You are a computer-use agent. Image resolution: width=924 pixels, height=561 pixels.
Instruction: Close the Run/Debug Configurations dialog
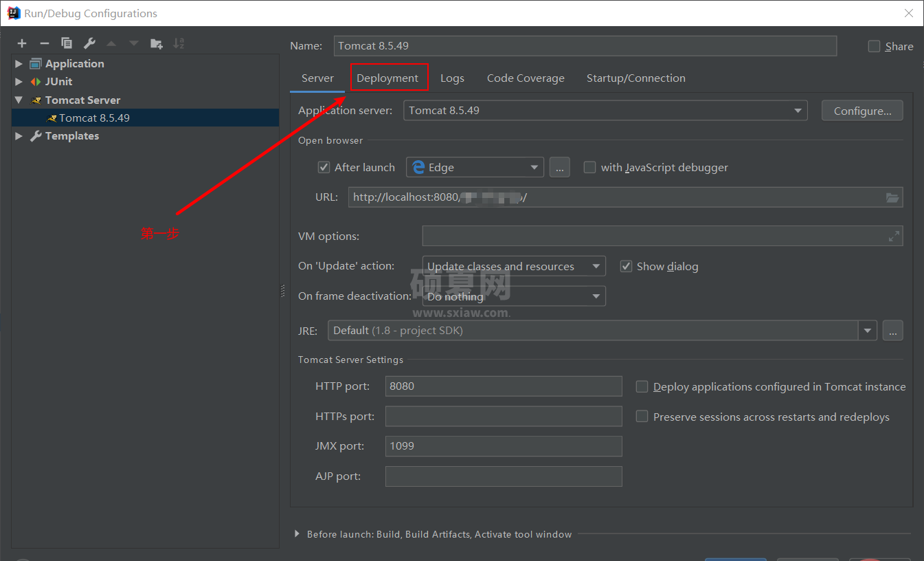tap(909, 13)
